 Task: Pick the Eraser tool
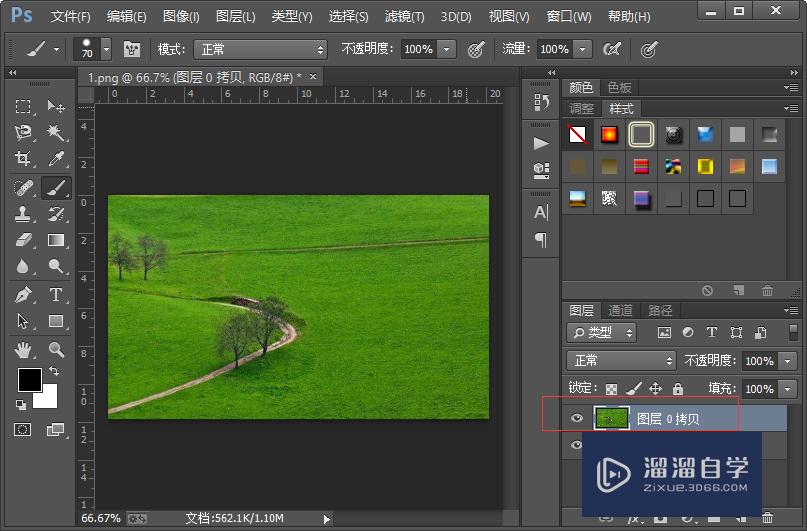pyautogui.click(x=23, y=240)
